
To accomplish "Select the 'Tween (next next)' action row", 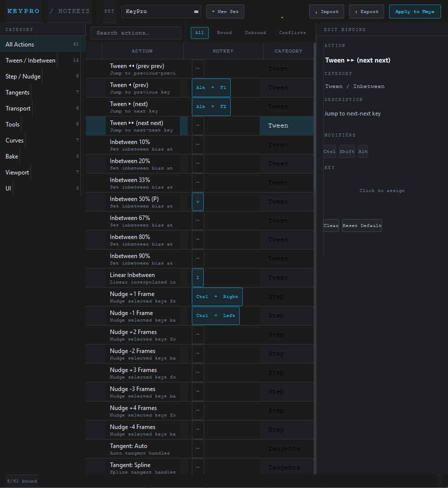I will point(200,125).
